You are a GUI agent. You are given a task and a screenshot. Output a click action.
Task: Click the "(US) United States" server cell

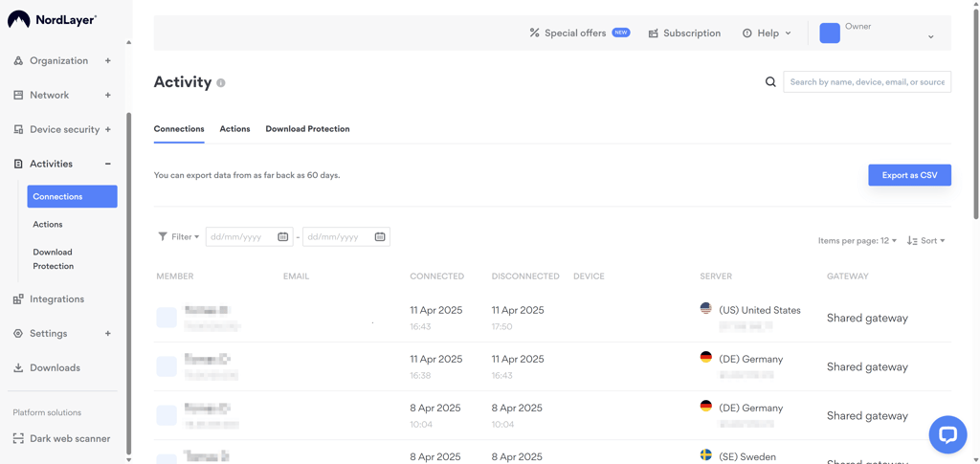click(759, 310)
